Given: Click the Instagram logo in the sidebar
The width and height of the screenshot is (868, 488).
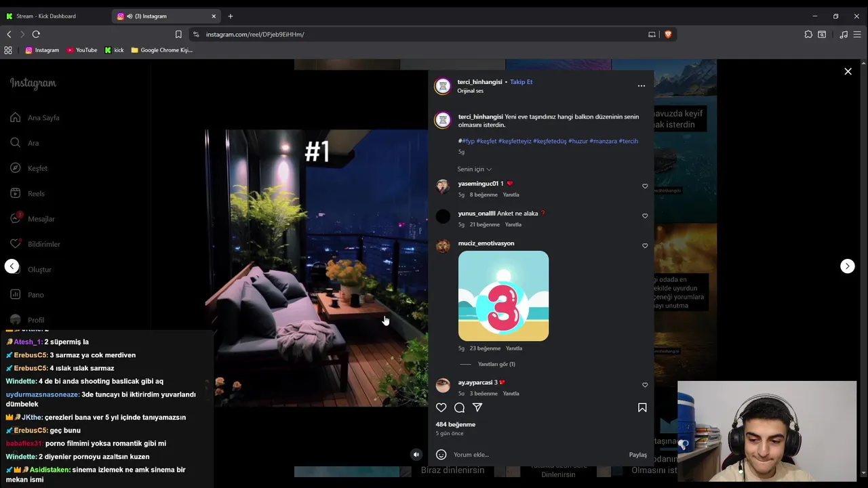Looking at the screenshot, I should pyautogui.click(x=33, y=83).
